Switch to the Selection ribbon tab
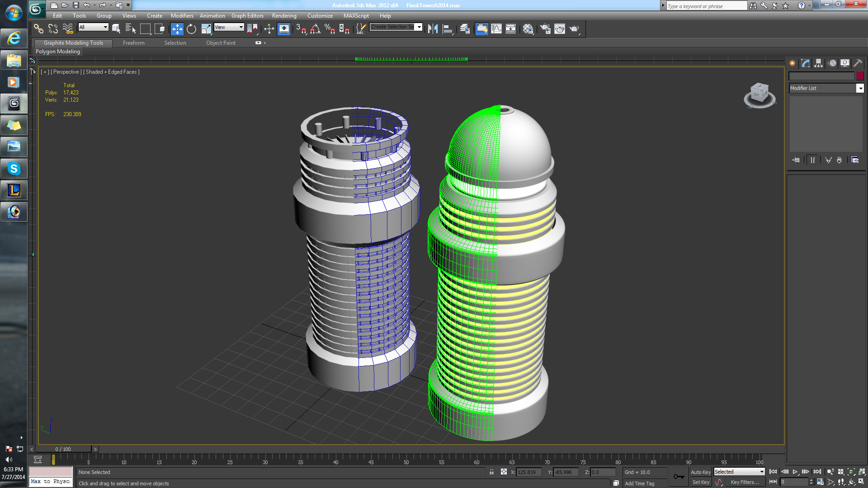Viewport: 868px width, 488px height. (175, 43)
